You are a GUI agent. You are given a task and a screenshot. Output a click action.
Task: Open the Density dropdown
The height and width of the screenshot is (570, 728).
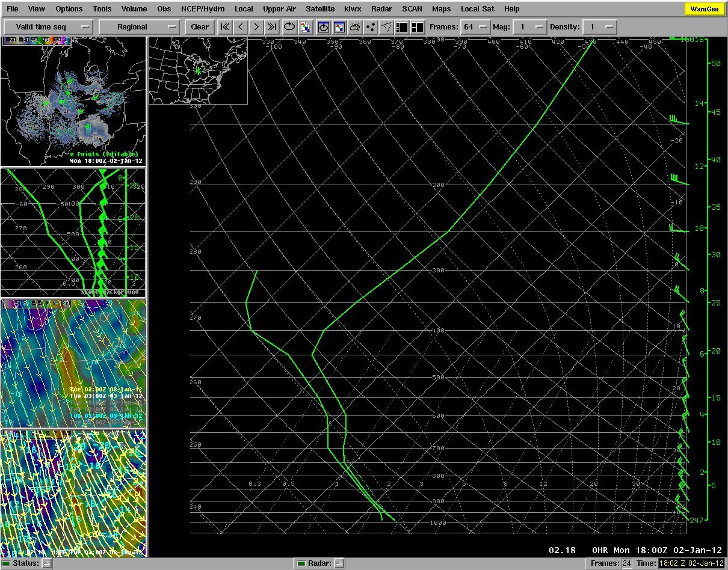(x=600, y=26)
